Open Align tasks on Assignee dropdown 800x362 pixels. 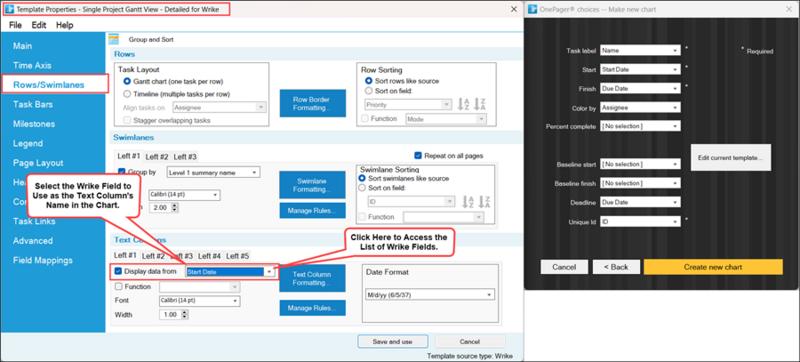pos(220,108)
